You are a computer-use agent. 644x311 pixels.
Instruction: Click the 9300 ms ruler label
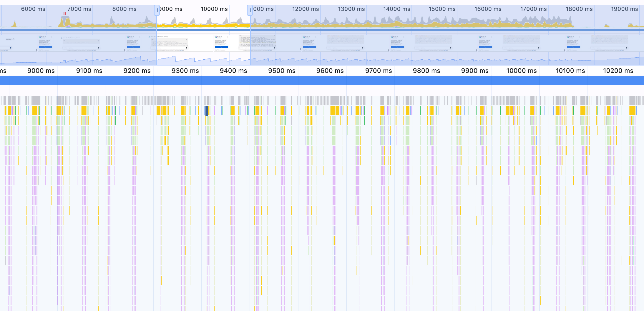[x=185, y=71]
